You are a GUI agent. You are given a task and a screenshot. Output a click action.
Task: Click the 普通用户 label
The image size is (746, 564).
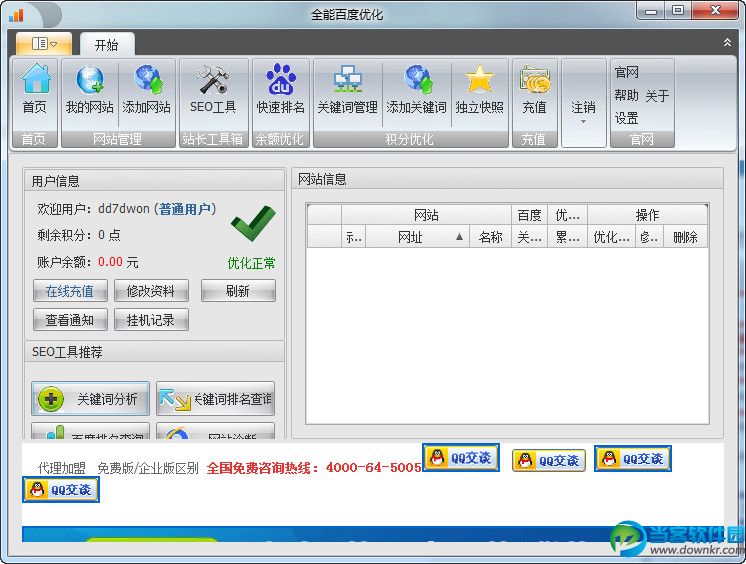pos(185,209)
